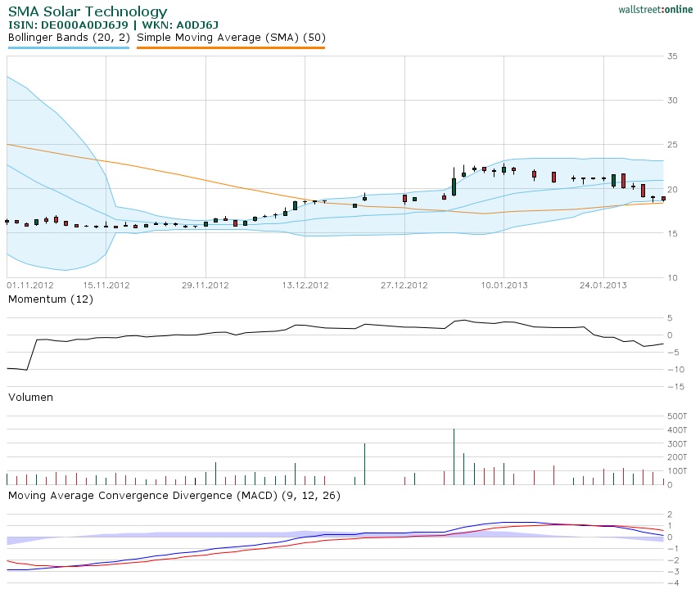Click the SMA Solar Technology chart title
This screenshot has height=589, width=700.
coord(88,11)
